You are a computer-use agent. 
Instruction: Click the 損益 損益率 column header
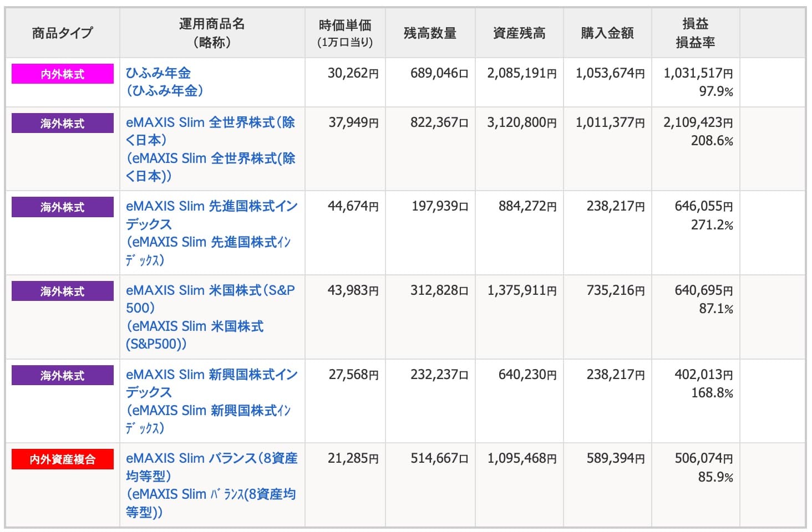[x=696, y=33]
